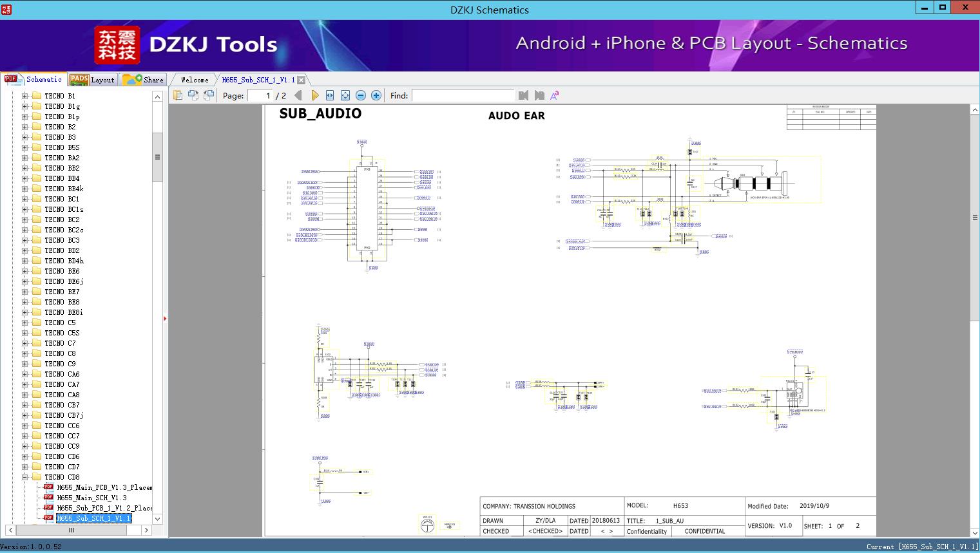Zoom in with the plus icon
This screenshot has height=553, width=980.
pos(376,95)
